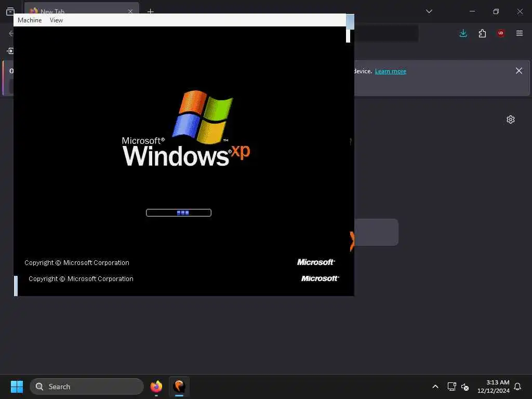The width and height of the screenshot is (532, 399).
Task: Close the New Tab tab
Action: pyautogui.click(x=130, y=11)
